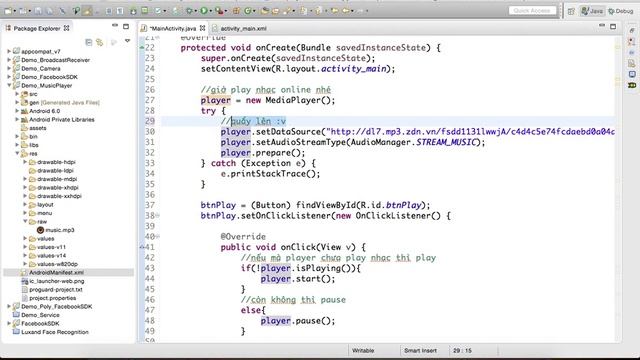Close the MainActivity.java editor tab
This screenshot has height=360, width=640.
202,28
